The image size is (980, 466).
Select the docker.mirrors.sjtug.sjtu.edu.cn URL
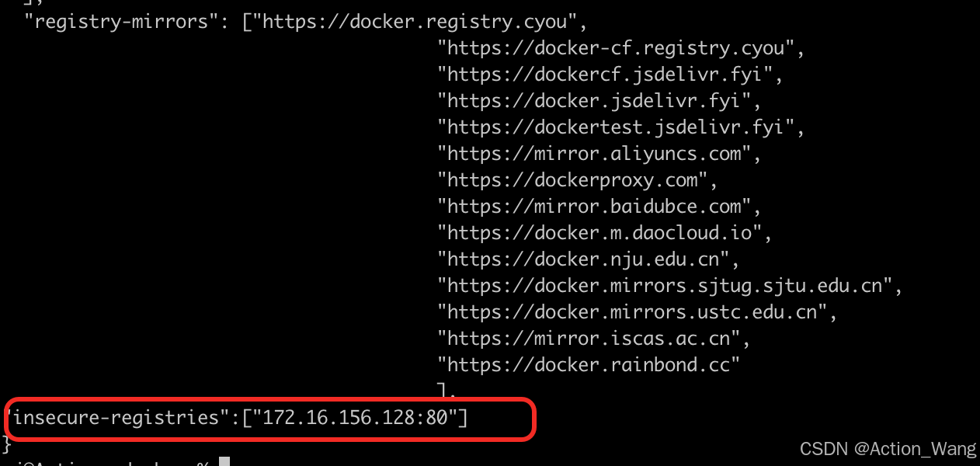coord(665,285)
